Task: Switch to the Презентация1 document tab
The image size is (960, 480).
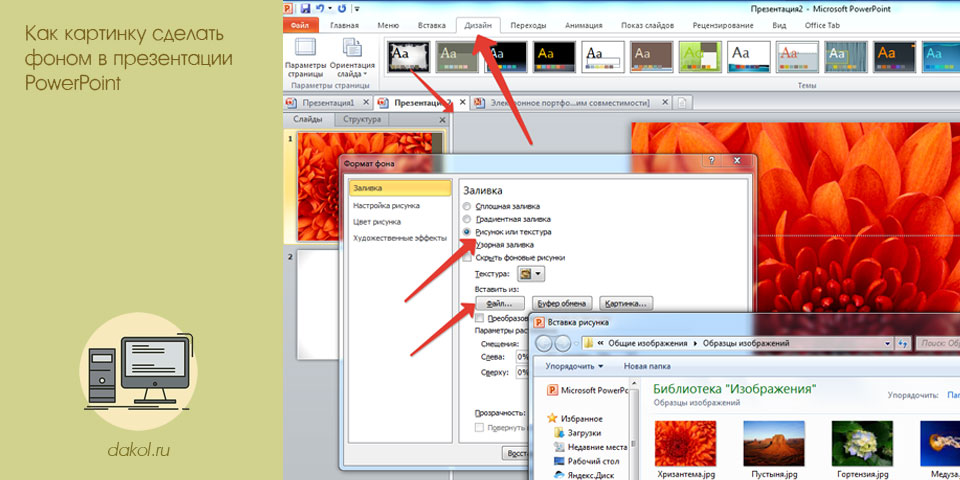Action: pyautogui.click(x=328, y=103)
